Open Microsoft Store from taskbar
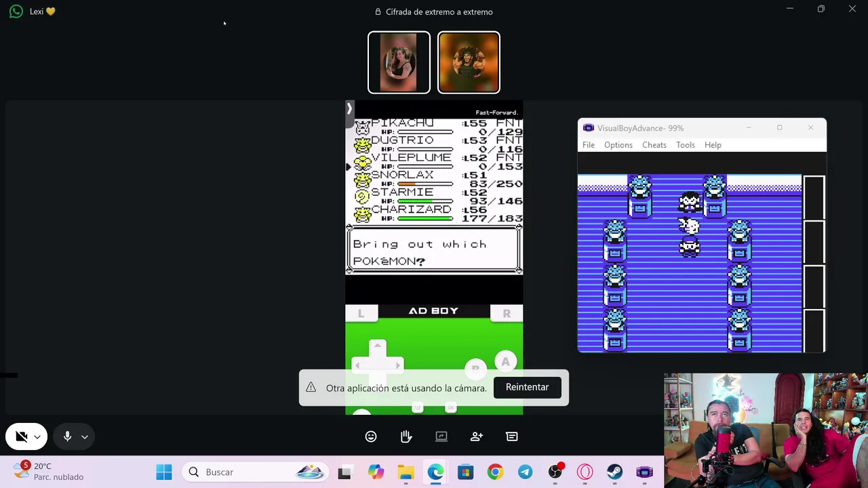 [465, 472]
